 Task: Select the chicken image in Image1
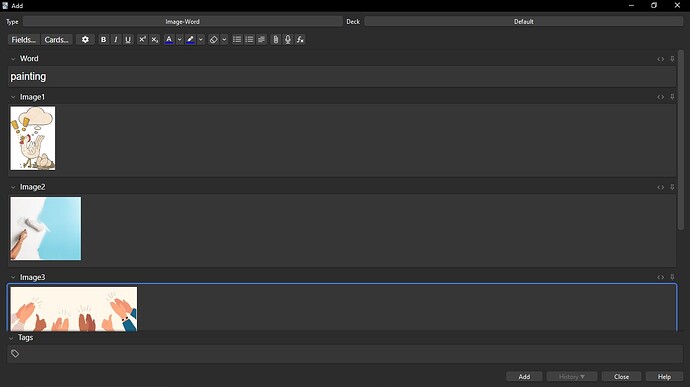(x=33, y=138)
